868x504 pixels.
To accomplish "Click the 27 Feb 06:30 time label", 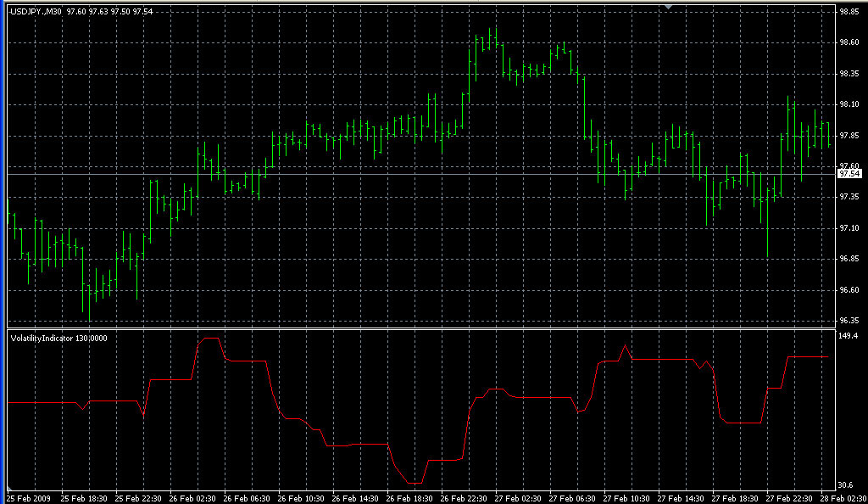I will tap(572, 498).
